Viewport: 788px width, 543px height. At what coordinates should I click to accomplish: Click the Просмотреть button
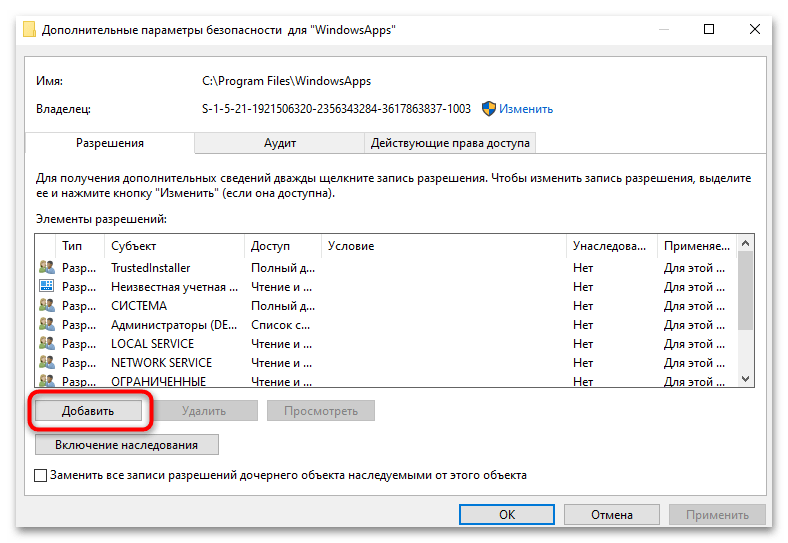[x=321, y=411]
